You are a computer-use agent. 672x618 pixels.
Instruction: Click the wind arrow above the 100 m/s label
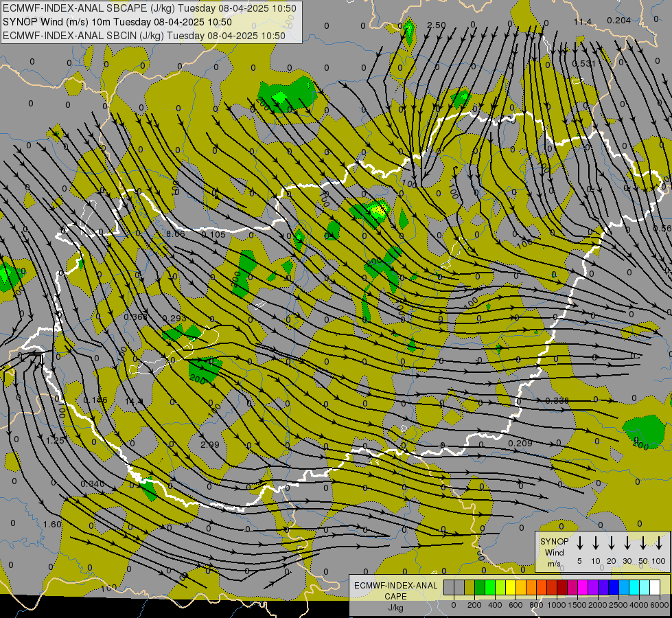pos(659,543)
